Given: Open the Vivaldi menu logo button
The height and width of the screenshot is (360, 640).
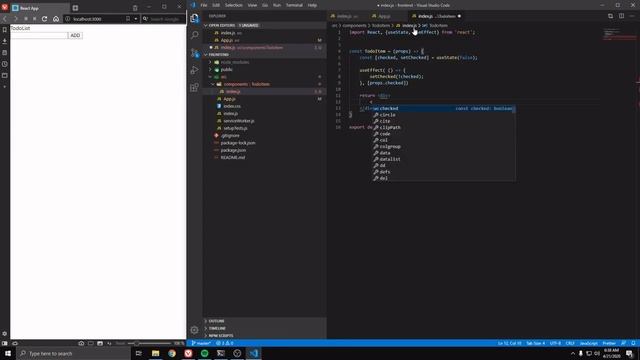Looking at the screenshot, I should point(4,7).
